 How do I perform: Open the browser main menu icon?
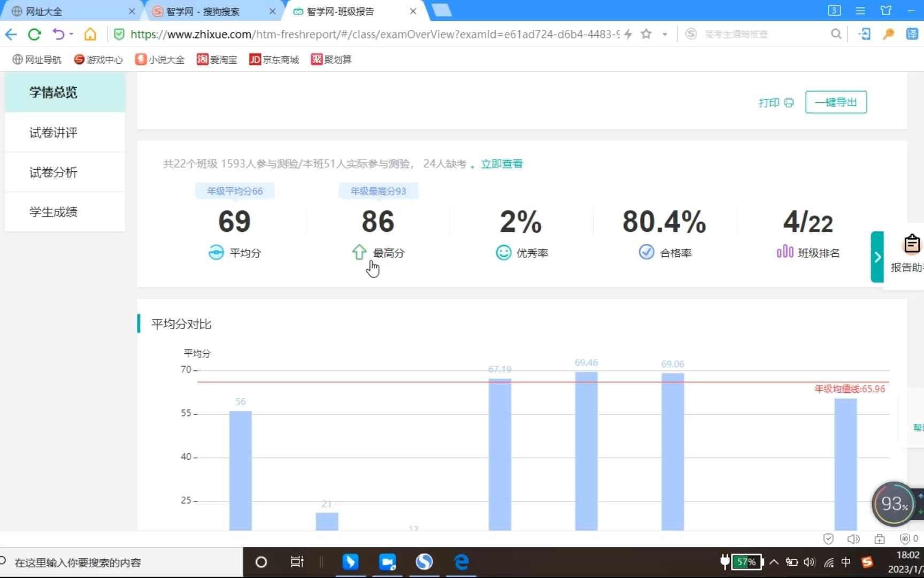(x=860, y=11)
